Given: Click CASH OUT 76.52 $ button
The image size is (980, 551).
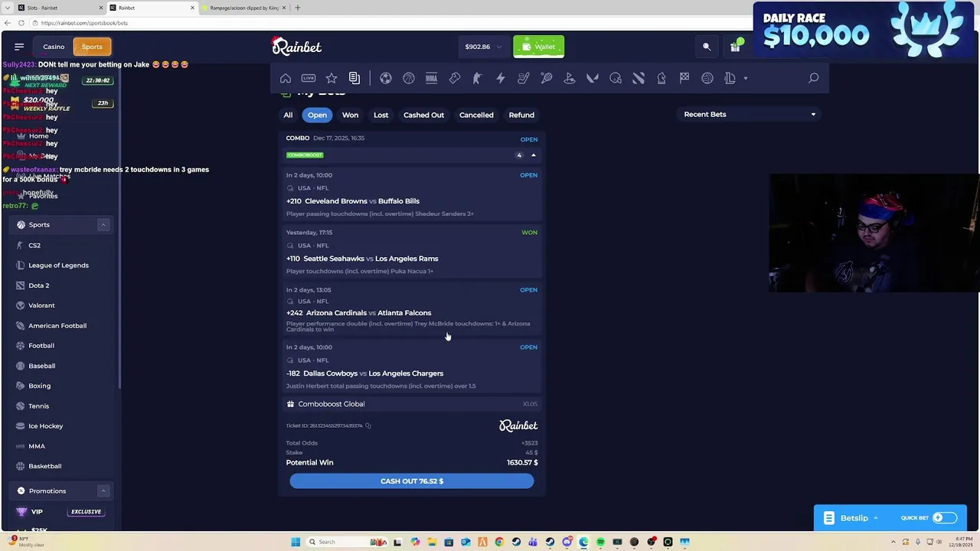Looking at the screenshot, I should pos(412,481).
